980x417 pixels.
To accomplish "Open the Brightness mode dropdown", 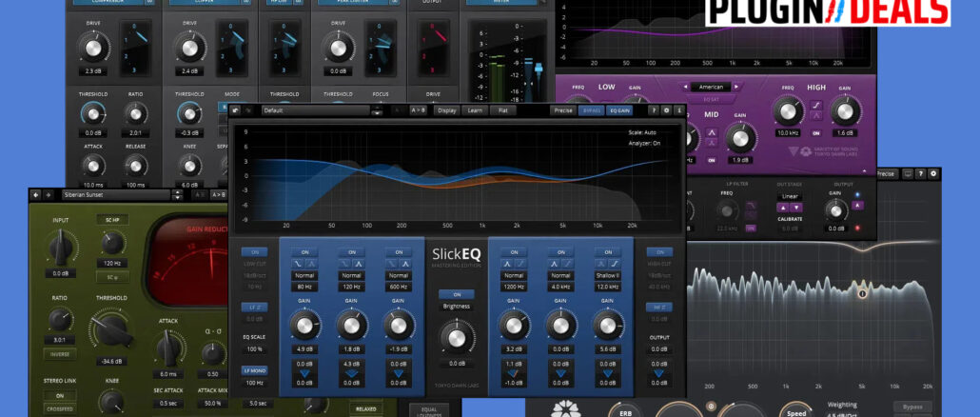I will [x=457, y=307].
